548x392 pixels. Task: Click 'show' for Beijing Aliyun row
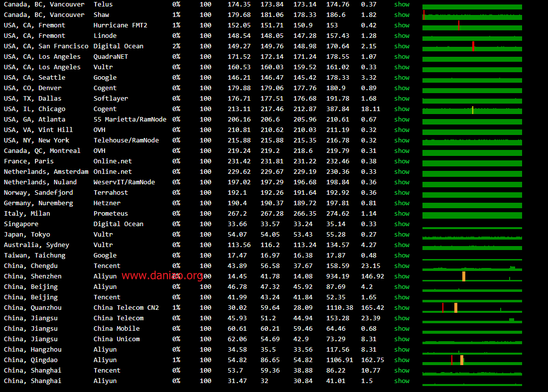pos(402,287)
